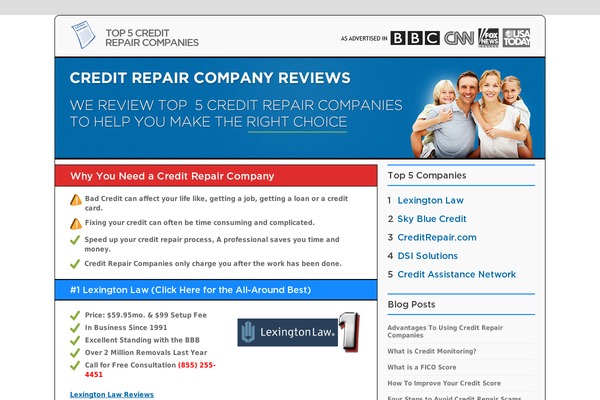Open Lexington Law Reviews link

pos(112,395)
